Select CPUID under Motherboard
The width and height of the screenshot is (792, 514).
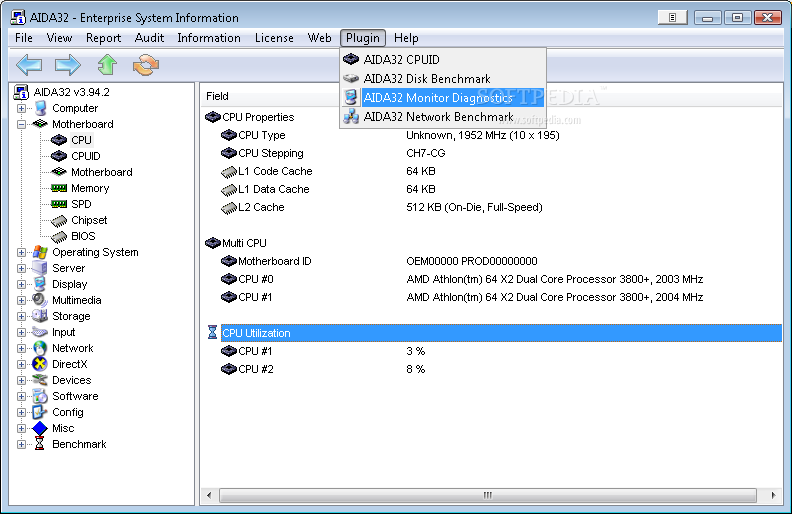[86, 156]
